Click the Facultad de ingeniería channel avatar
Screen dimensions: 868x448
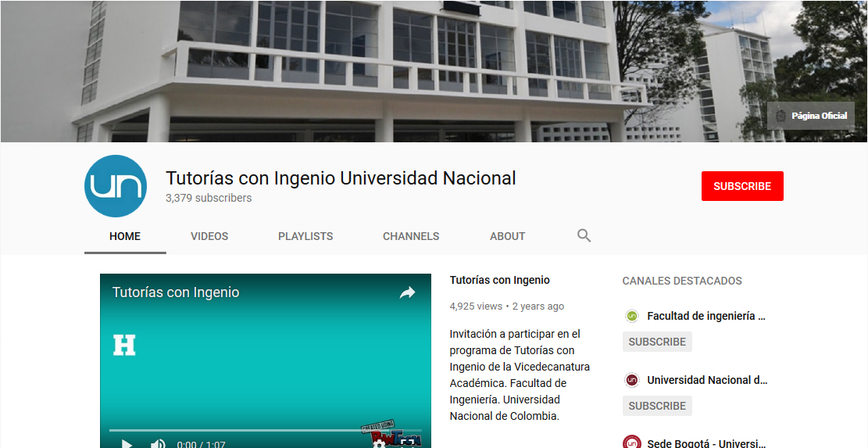coord(631,316)
